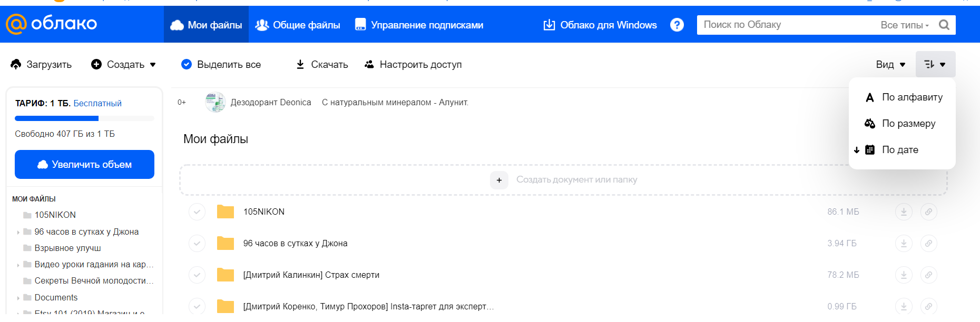Open the Дезодорант Deonica ad text

pos(271,102)
